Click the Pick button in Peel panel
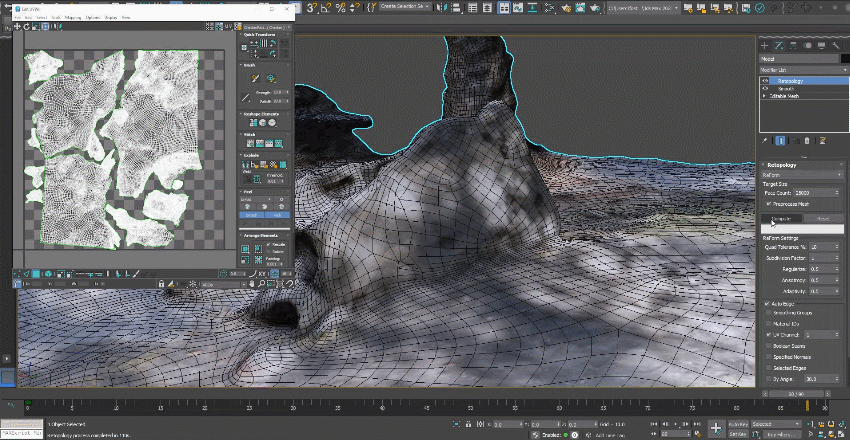Image resolution: width=850 pixels, height=440 pixels. pyautogui.click(x=277, y=215)
